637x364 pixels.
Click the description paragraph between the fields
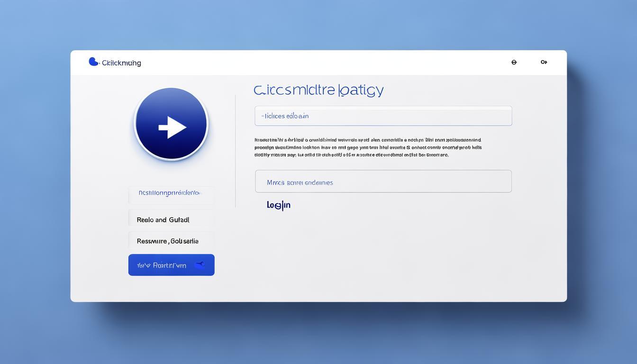pyautogui.click(x=368, y=147)
